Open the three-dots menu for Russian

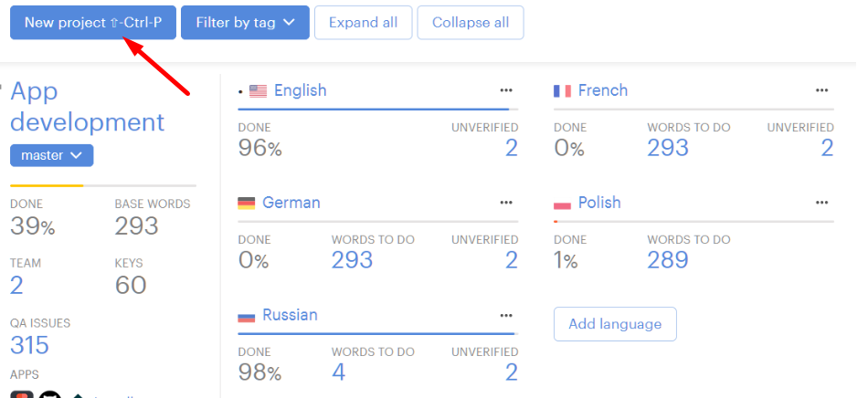[506, 316]
